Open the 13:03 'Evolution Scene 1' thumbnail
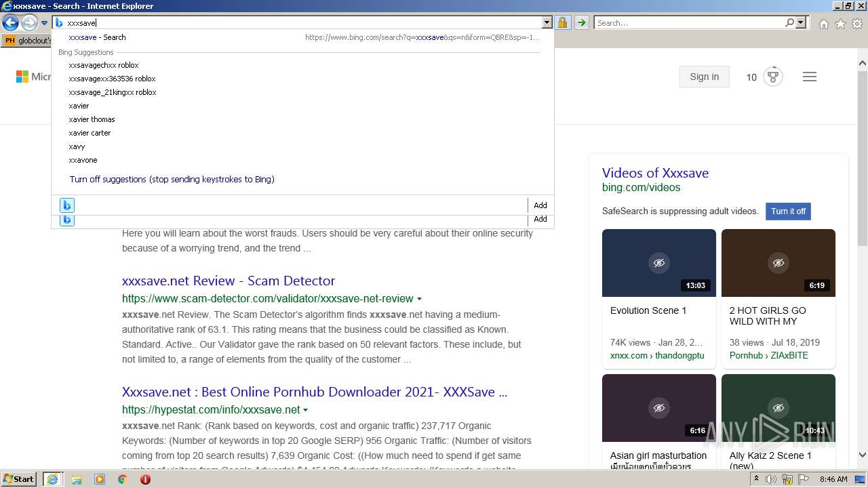The image size is (868, 488). [659, 263]
